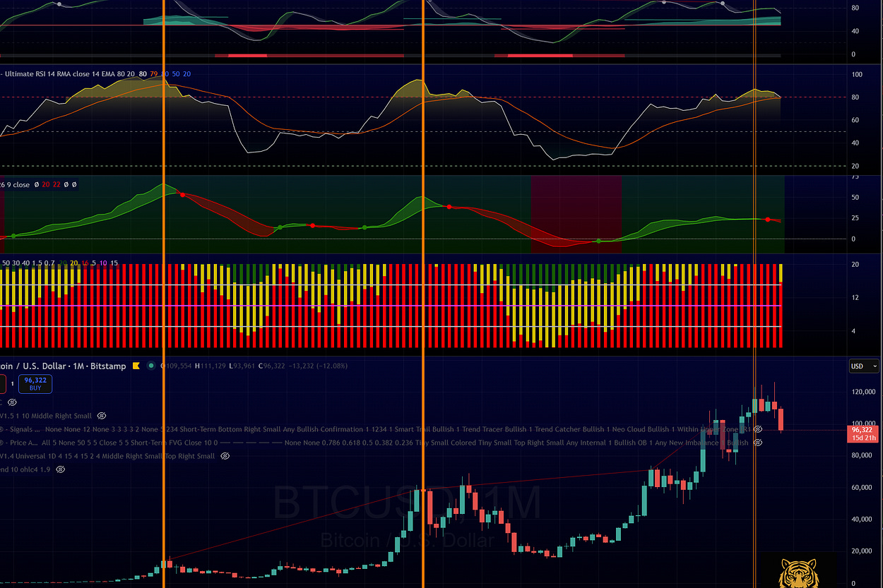Toggle eye icon on the Price A indicator row
This screenshot has height=588, width=883.
tap(757, 443)
